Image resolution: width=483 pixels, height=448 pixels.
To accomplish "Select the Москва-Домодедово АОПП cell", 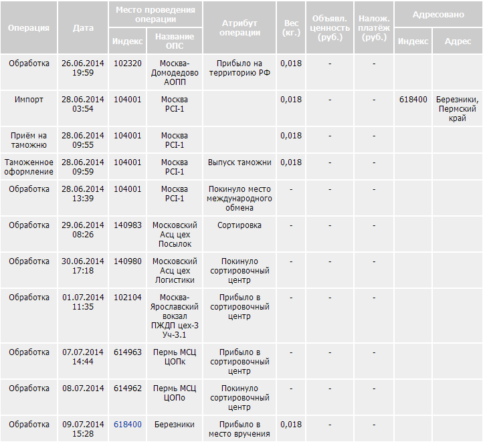I will (174, 72).
